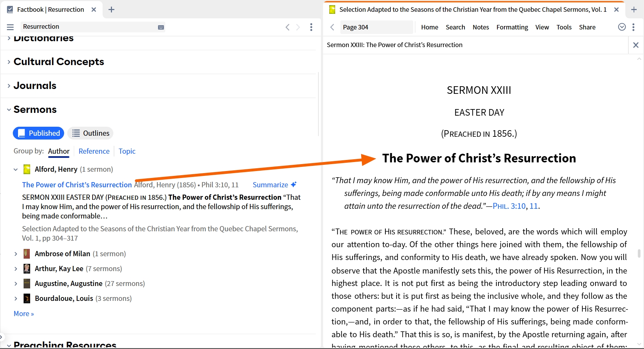The width and height of the screenshot is (644, 349).
Task: Collapse the Alford, Henry author group
Action: (x=16, y=170)
